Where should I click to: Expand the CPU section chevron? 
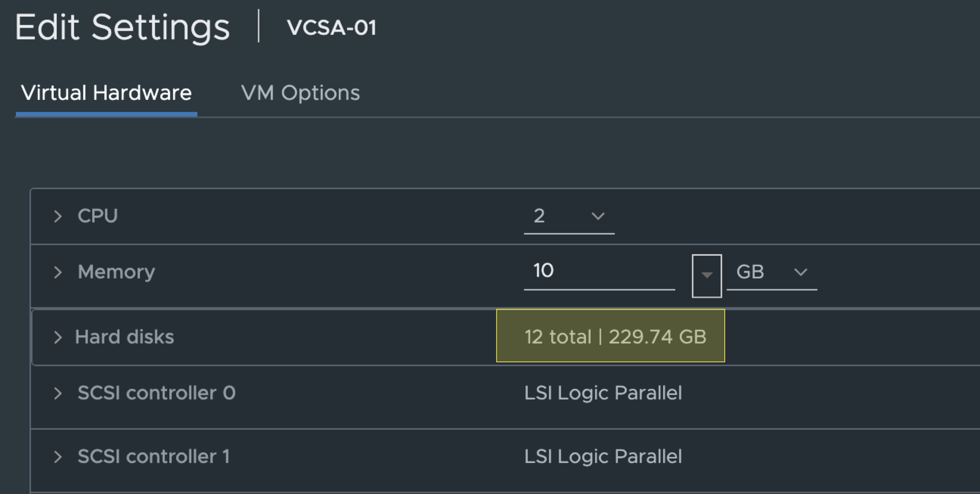click(58, 216)
